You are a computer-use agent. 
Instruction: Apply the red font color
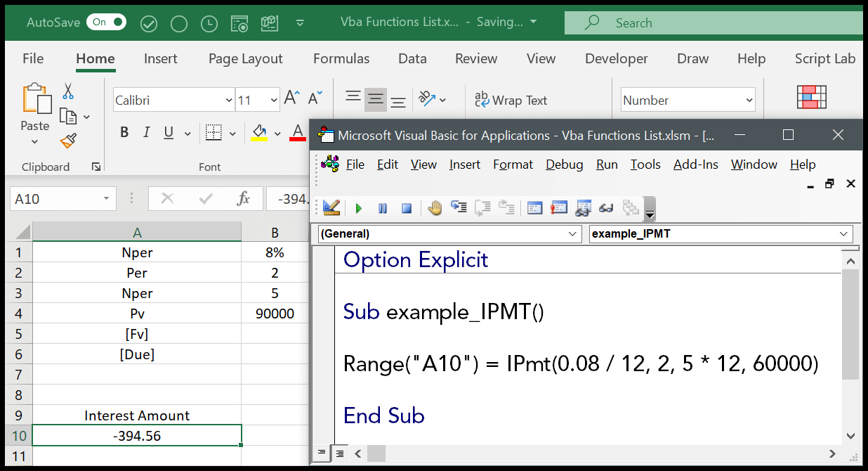(x=298, y=132)
